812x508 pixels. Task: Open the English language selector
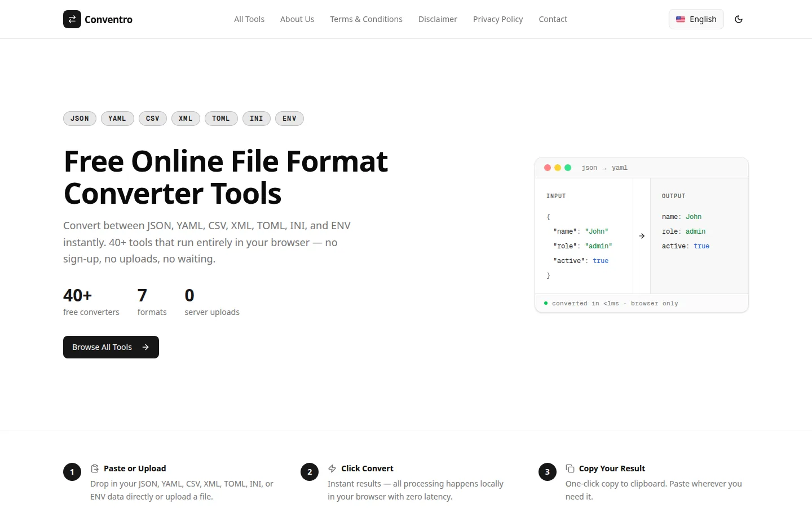point(696,19)
